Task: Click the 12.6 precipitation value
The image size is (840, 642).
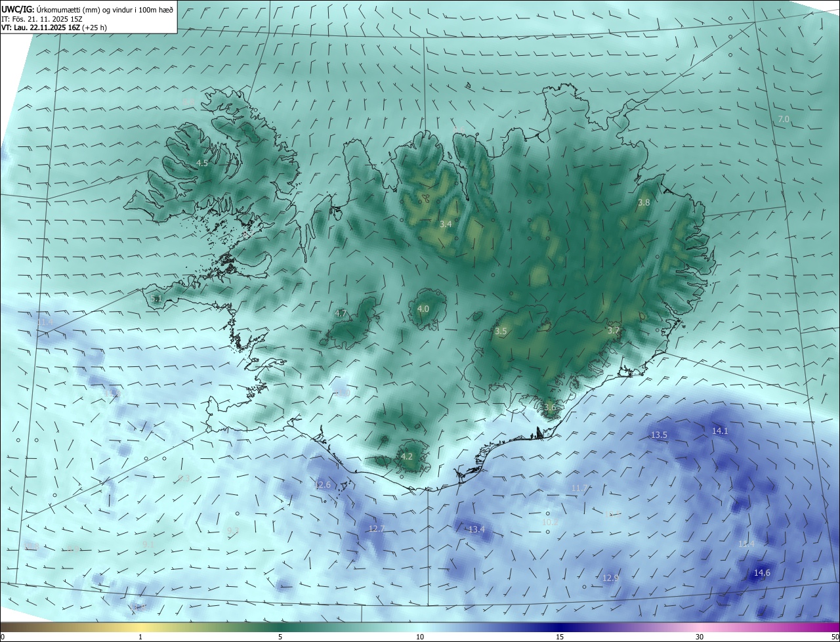Action: [x=323, y=485]
